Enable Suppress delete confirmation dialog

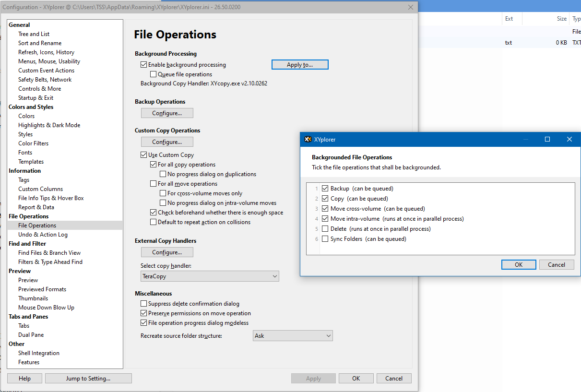(144, 304)
